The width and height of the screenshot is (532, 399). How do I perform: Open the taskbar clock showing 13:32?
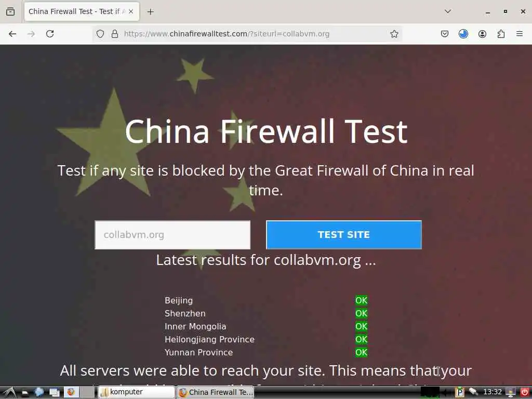[493, 392]
